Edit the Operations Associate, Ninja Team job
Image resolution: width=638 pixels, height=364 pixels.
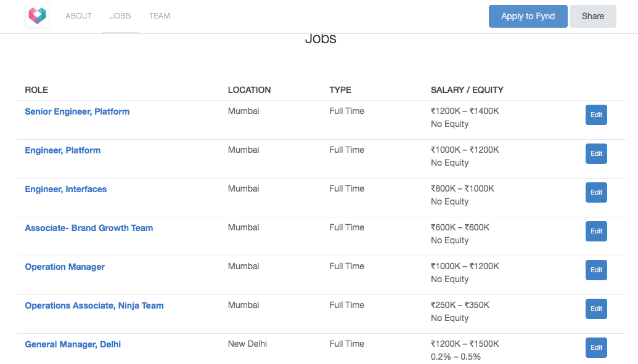point(596,309)
